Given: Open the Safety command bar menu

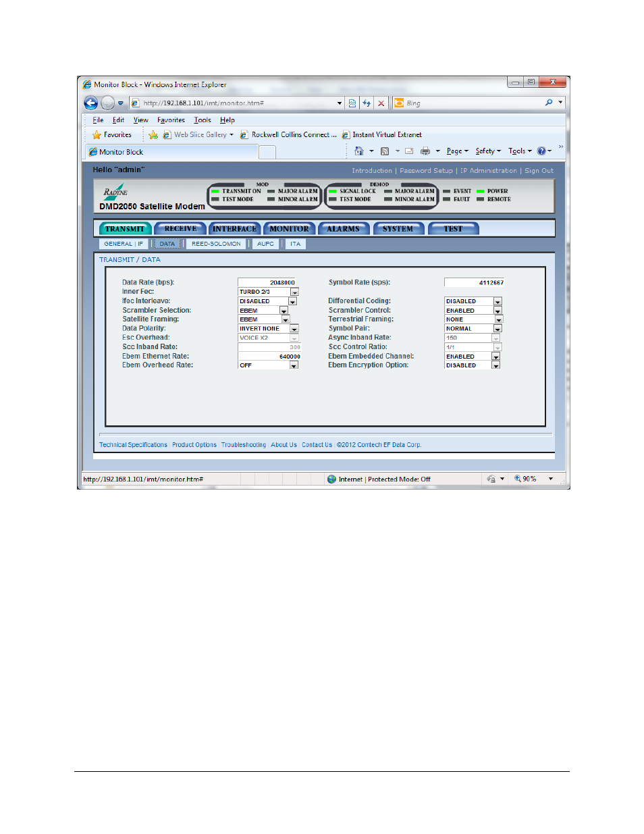Looking at the screenshot, I should click(488, 151).
